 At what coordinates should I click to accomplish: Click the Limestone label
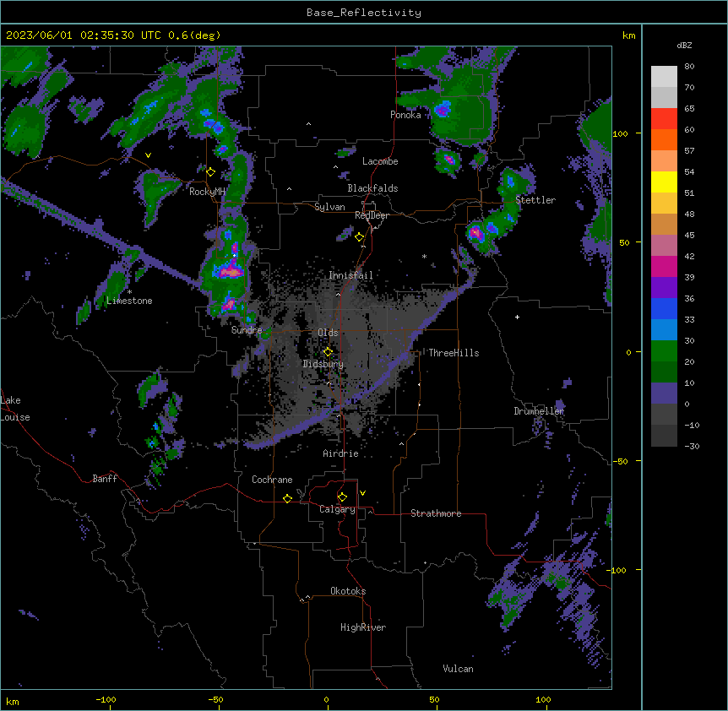129,301
